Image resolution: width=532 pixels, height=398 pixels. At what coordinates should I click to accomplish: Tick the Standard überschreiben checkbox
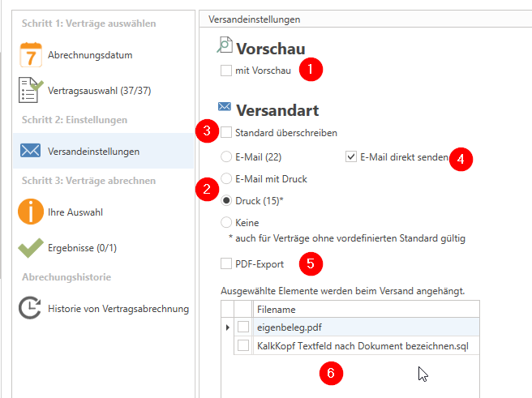pyautogui.click(x=226, y=131)
